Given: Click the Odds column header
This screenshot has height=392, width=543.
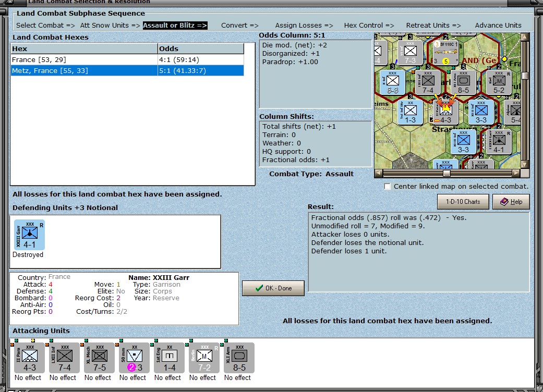Looking at the screenshot, I should point(201,49).
